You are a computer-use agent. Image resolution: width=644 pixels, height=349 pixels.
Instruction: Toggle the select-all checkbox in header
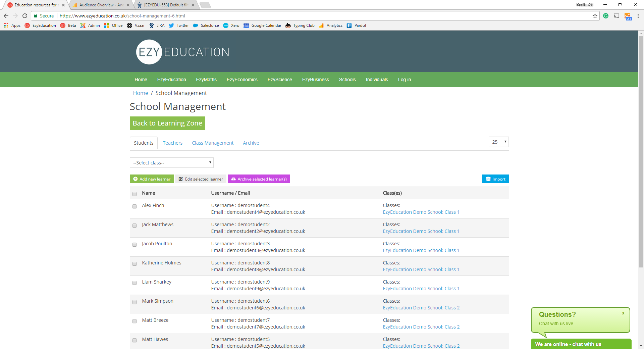click(135, 194)
